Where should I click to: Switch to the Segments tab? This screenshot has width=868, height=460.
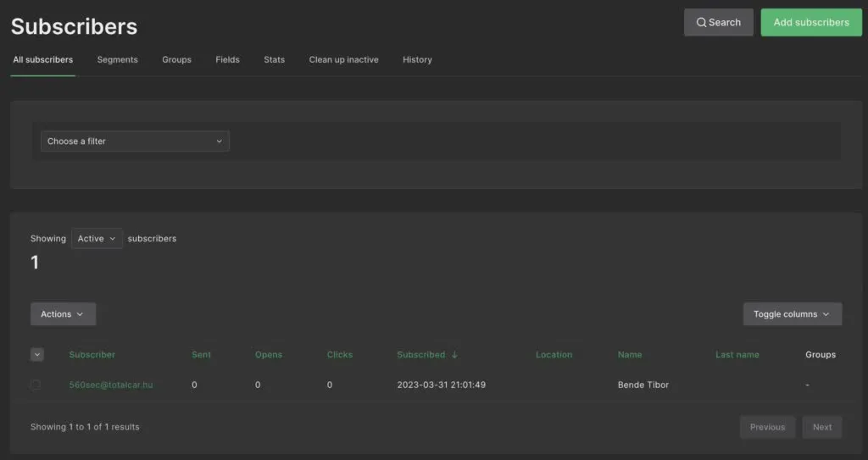117,60
